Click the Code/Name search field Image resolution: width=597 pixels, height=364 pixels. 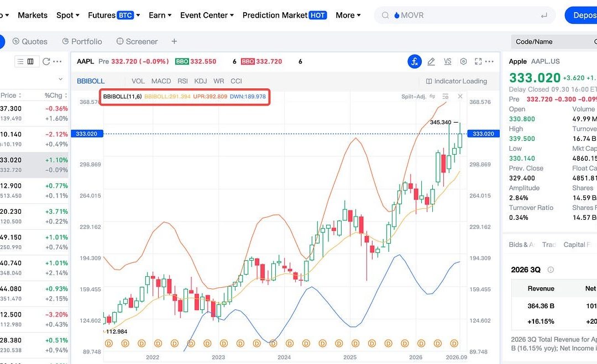point(554,41)
